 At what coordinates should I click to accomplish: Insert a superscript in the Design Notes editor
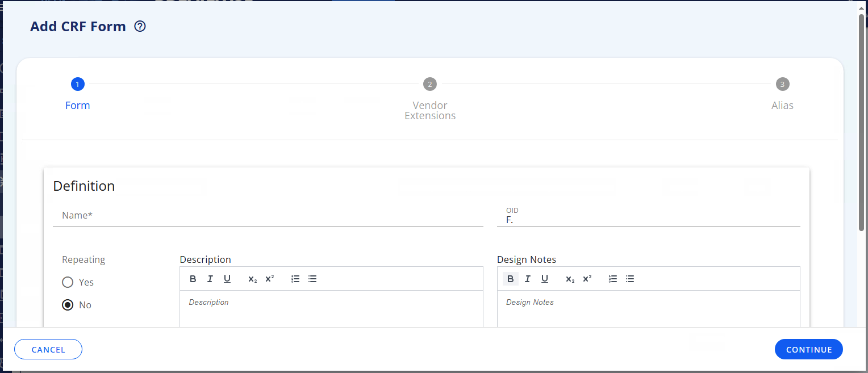click(x=587, y=278)
